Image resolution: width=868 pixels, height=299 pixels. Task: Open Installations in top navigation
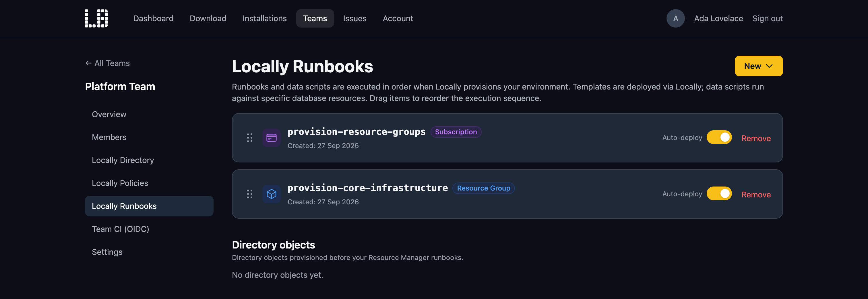pos(265,18)
